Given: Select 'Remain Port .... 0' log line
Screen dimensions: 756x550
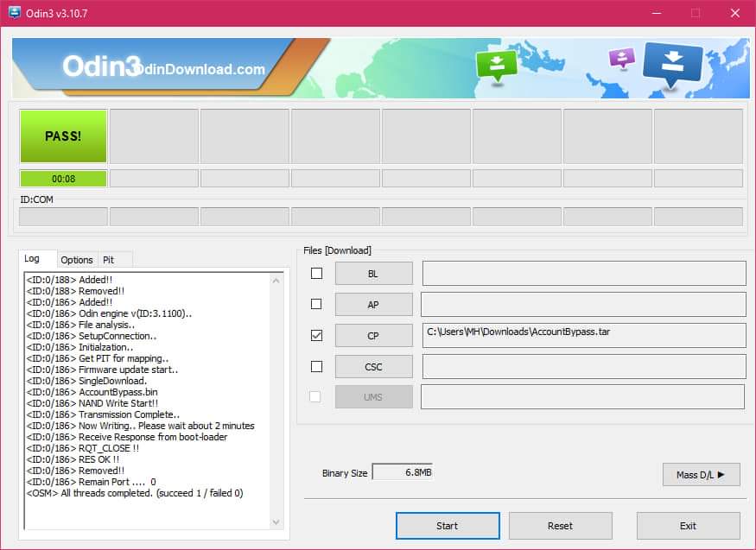Looking at the screenshot, I should point(91,482).
